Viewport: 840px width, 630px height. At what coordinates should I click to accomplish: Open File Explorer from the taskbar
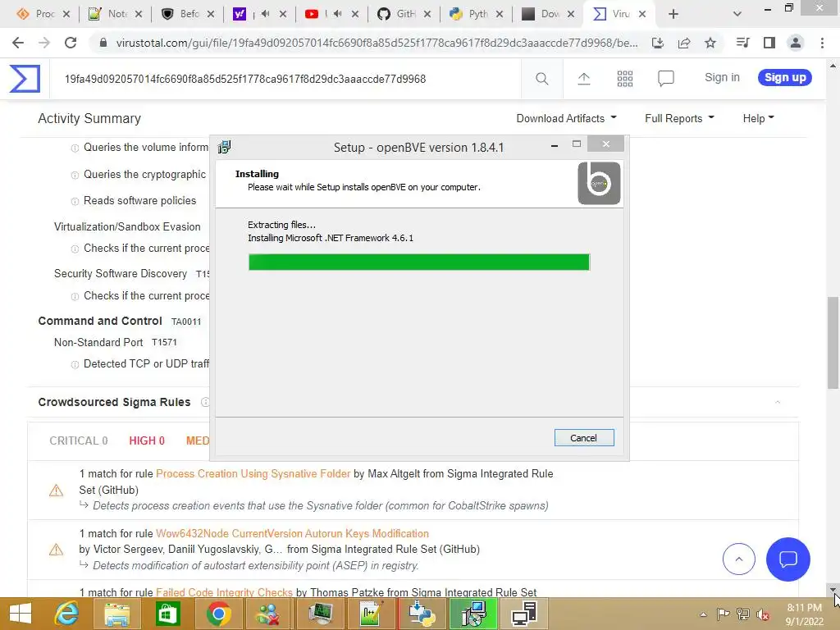coord(116,614)
